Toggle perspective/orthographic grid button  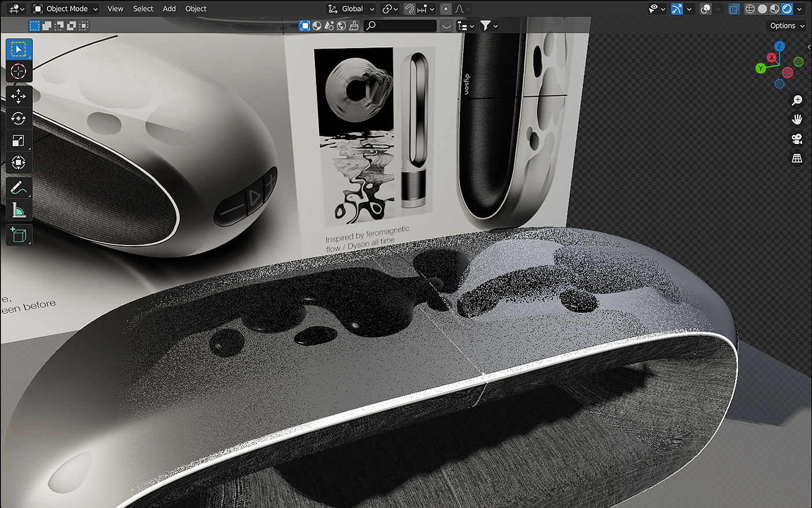pyautogui.click(x=797, y=158)
